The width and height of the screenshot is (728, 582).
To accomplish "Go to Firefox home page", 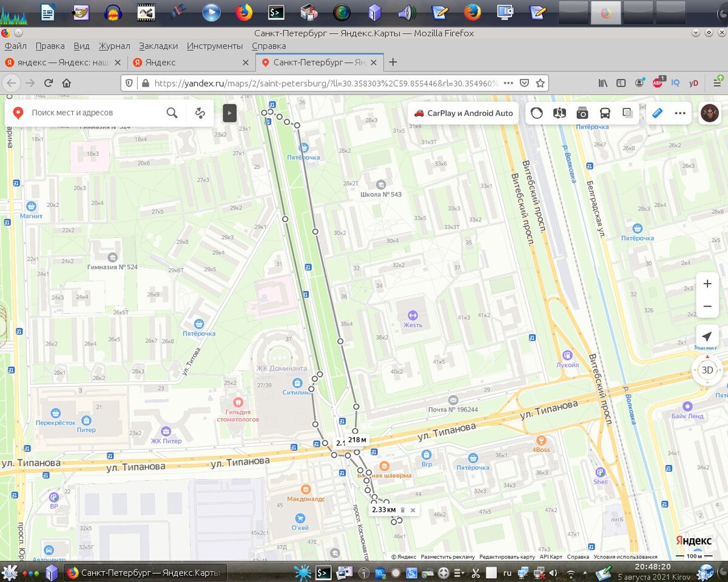I will (x=67, y=83).
